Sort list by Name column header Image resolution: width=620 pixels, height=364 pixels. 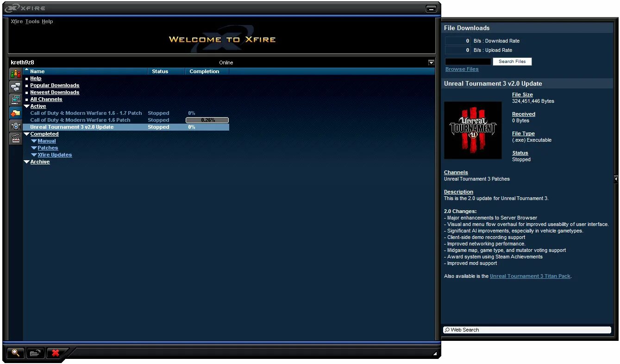pyautogui.click(x=86, y=71)
